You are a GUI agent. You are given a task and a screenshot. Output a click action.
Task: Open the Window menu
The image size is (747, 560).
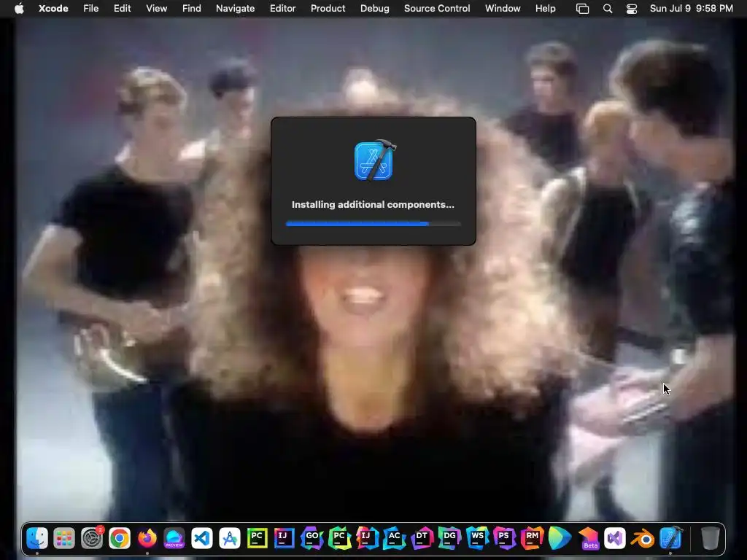503,9
